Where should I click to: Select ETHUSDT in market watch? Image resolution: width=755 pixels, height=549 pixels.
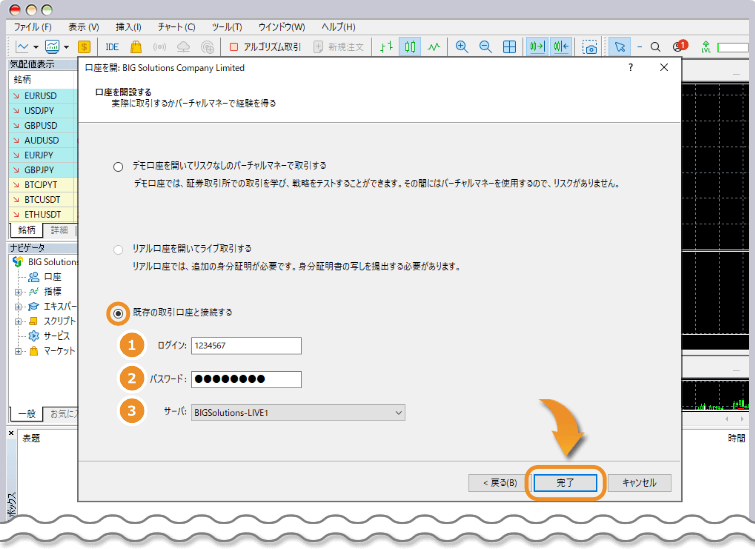click(x=43, y=215)
